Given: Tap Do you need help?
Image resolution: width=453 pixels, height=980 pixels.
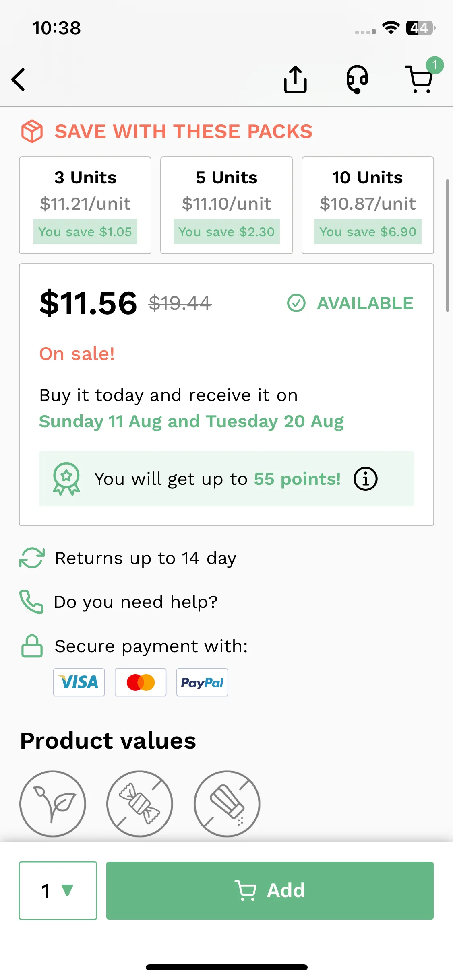Looking at the screenshot, I should pos(119,602).
